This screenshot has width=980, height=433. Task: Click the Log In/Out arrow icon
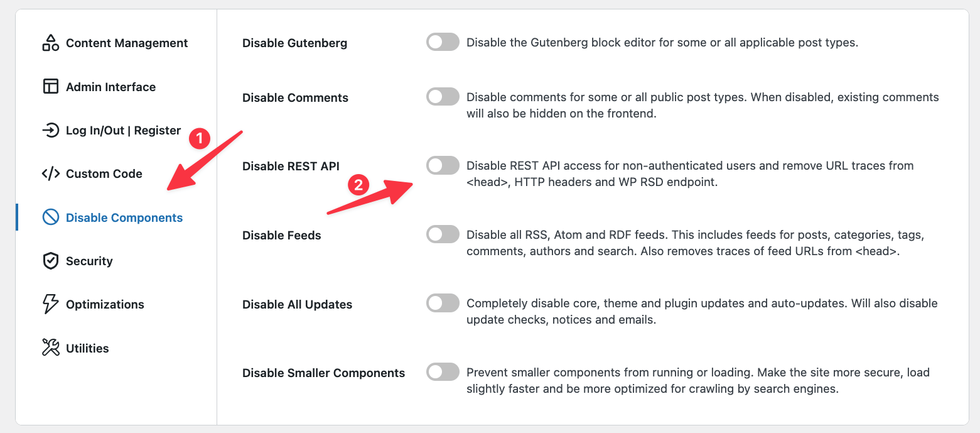[x=50, y=130]
